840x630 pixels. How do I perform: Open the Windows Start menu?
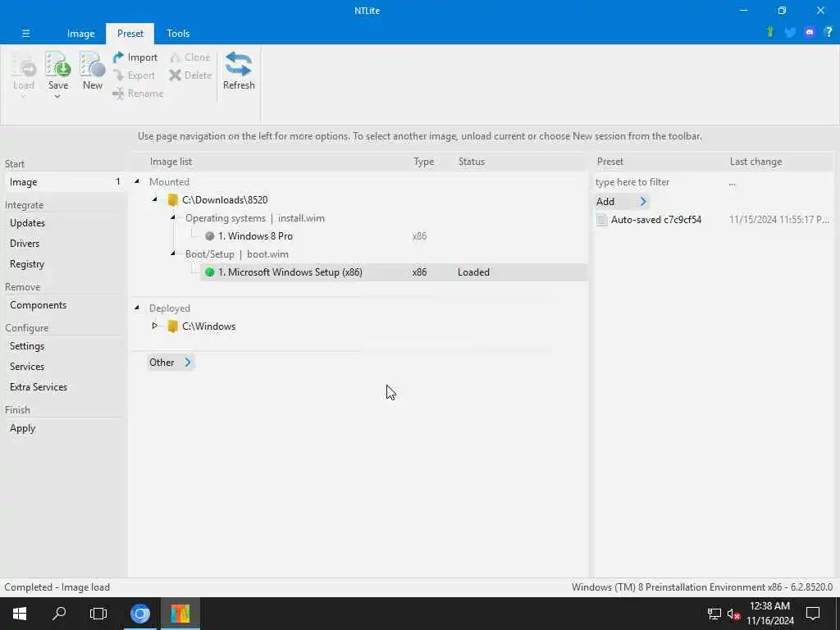click(20, 614)
